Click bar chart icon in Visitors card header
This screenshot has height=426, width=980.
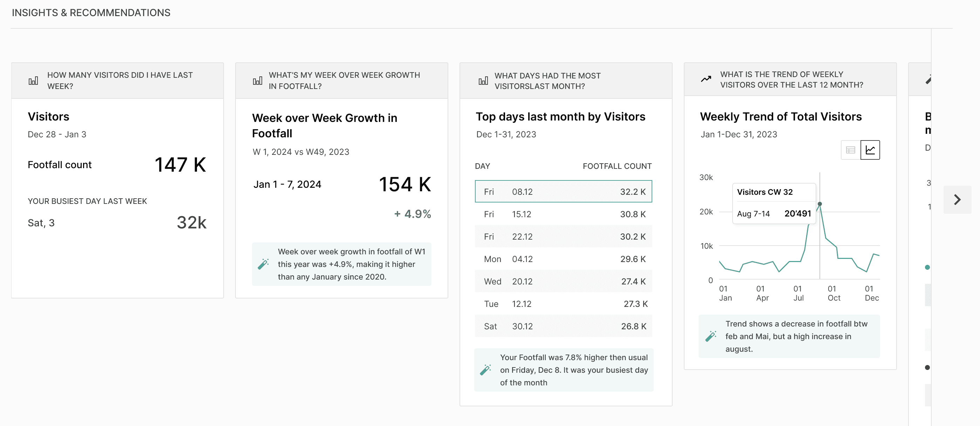coord(33,81)
